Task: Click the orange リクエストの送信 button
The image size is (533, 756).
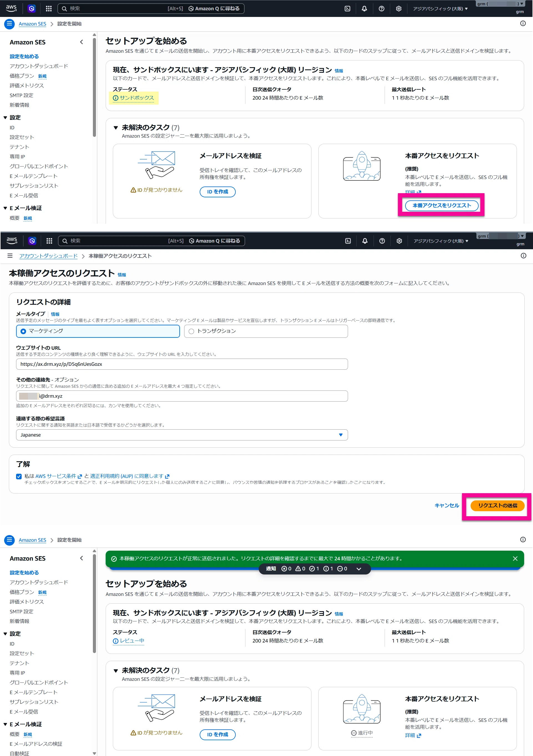Action: (497, 505)
